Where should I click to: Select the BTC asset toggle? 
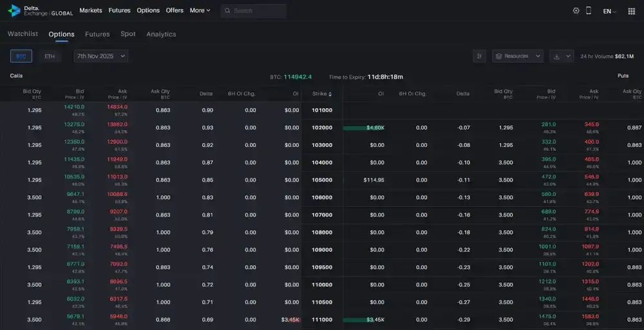[x=21, y=56]
